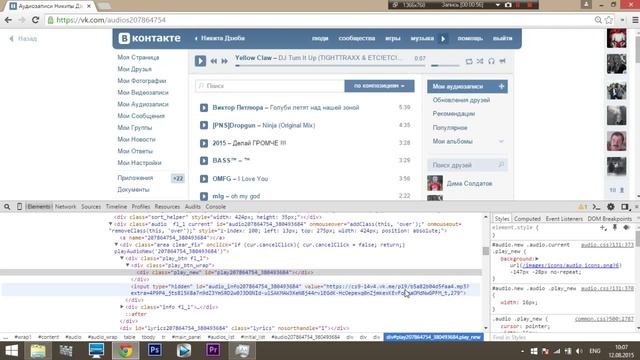Click выйти to log out
Image resolution: width=640 pixels, height=360 pixels.
coord(502,38)
